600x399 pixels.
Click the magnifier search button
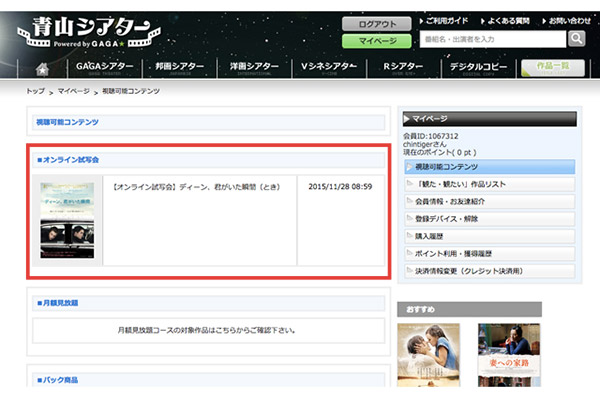(x=577, y=39)
